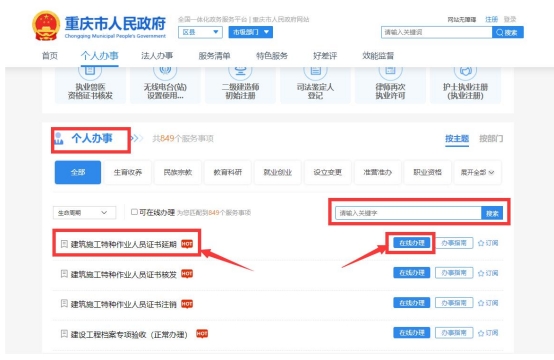Go to 法人办事 navigation tab

tap(157, 55)
